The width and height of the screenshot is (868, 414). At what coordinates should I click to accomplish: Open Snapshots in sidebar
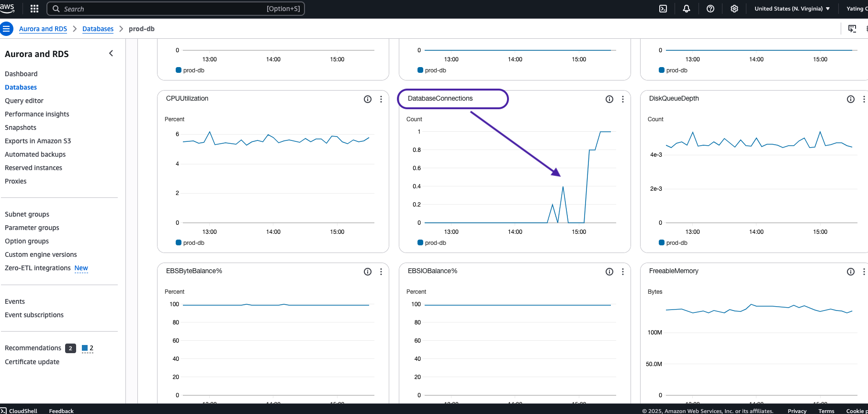tap(21, 127)
